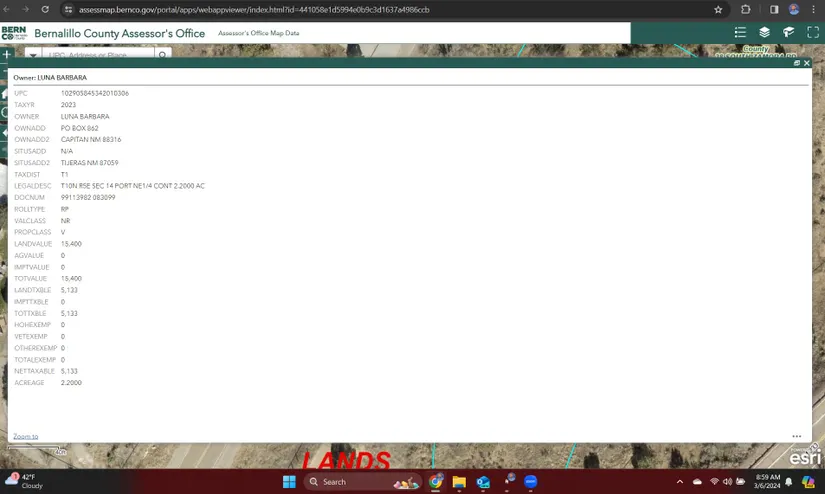The height and width of the screenshot is (494, 825).
Task: Open popup more-options ellipsis menu
Action: click(x=796, y=437)
